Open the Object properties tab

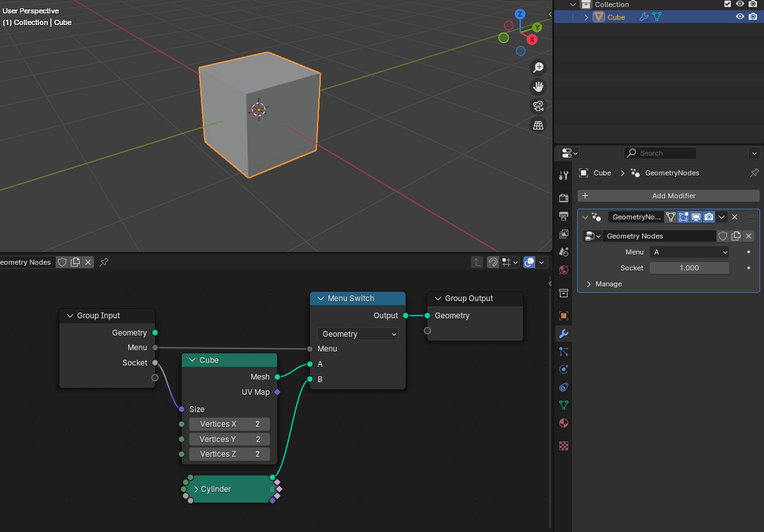(564, 316)
